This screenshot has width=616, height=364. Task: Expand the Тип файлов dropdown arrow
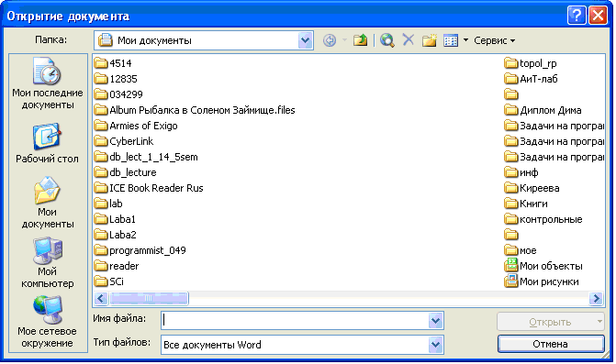tap(435, 345)
